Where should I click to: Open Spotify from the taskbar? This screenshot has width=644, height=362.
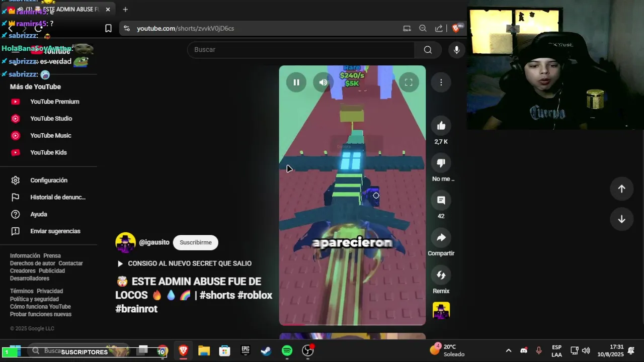point(287,350)
